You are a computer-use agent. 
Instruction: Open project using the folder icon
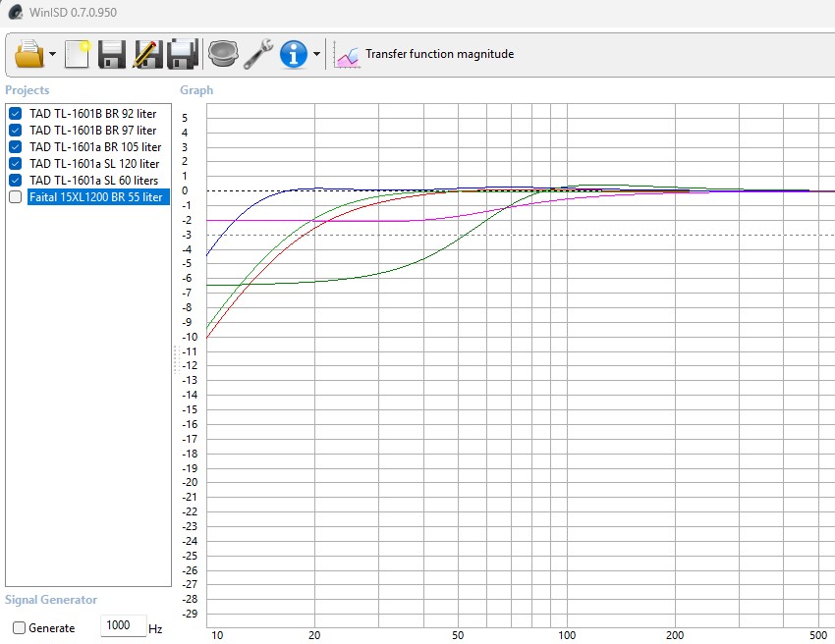29,54
